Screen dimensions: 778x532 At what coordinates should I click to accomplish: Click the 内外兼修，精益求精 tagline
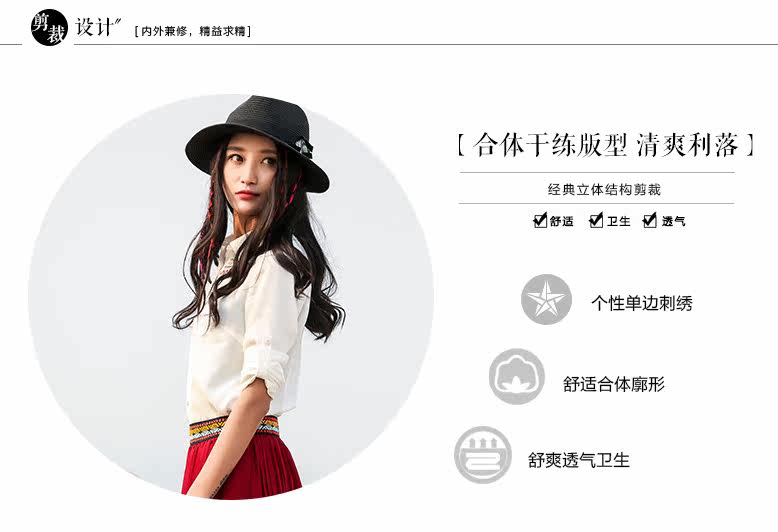click(193, 31)
